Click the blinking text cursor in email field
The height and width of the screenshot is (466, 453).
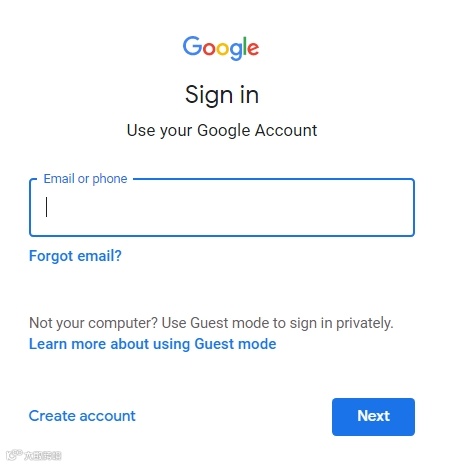point(46,207)
